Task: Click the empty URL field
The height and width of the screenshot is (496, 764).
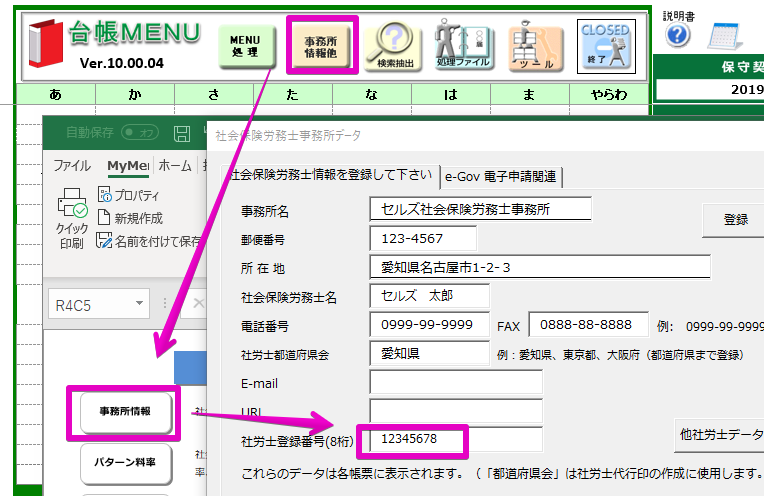Action: click(x=456, y=411)
